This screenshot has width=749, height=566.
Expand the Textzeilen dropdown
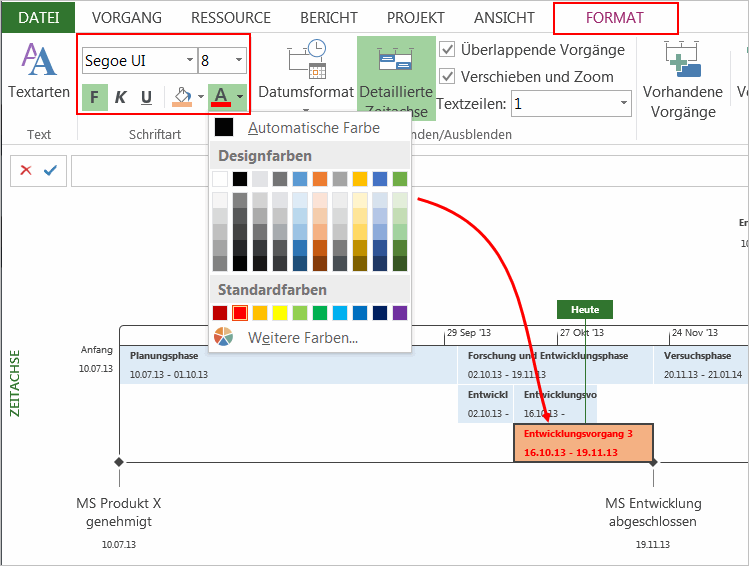623,103
